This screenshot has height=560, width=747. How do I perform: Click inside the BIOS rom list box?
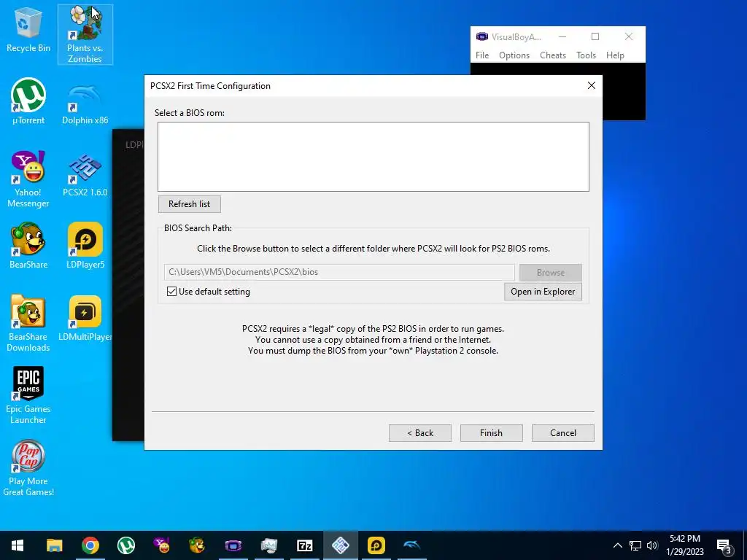[x=373, y=157]
